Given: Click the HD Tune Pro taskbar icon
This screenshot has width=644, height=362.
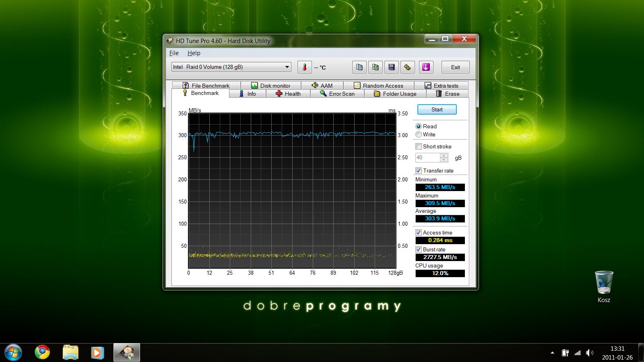Looking at the screenshot, I should pyautogui.click(x=127, y=353).
